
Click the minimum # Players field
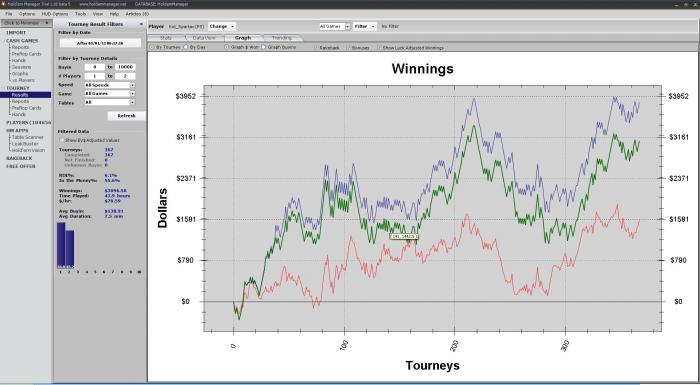(95, 76)
